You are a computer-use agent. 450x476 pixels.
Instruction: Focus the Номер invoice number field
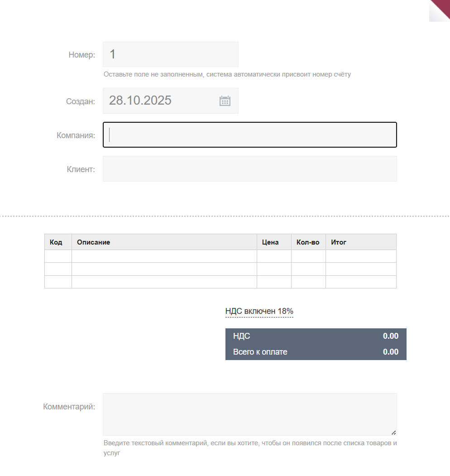pyautogui.click(x=170, y=54)
